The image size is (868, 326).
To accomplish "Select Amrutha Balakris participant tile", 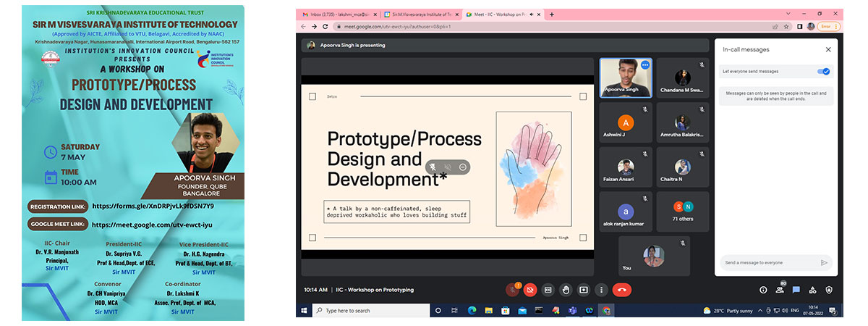I will point(683,122).
